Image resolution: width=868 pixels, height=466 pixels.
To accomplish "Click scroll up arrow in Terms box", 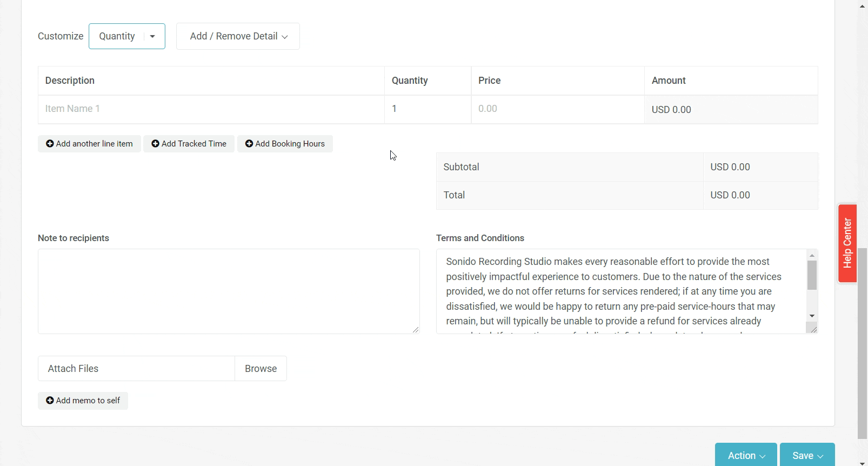I will tap(812, 255).
